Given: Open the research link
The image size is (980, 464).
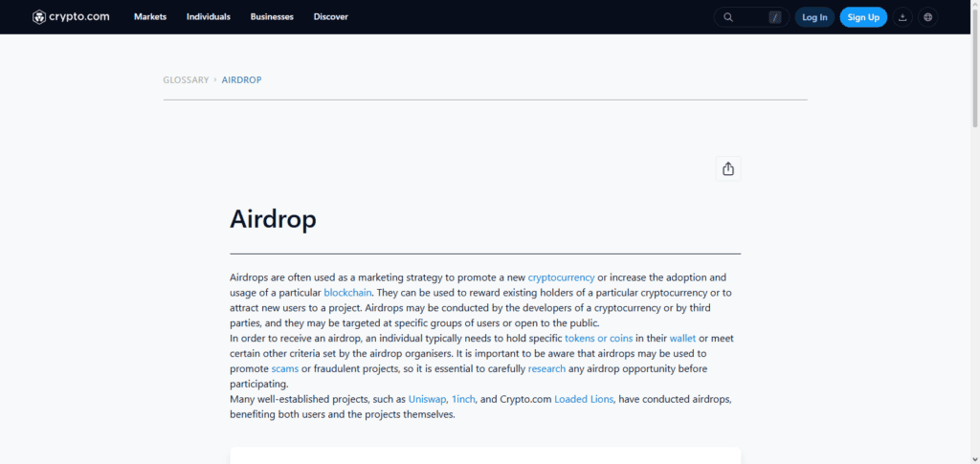Looking at the screenshot, I should click(546, 368).
